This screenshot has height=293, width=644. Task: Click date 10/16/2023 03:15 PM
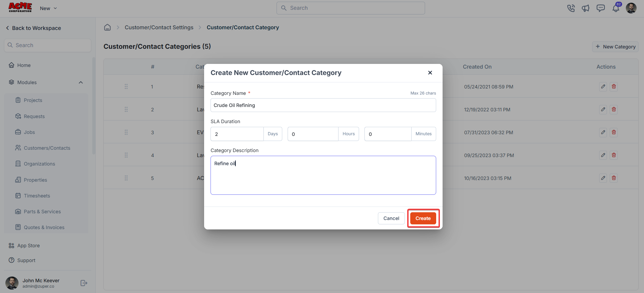point(488,178)
